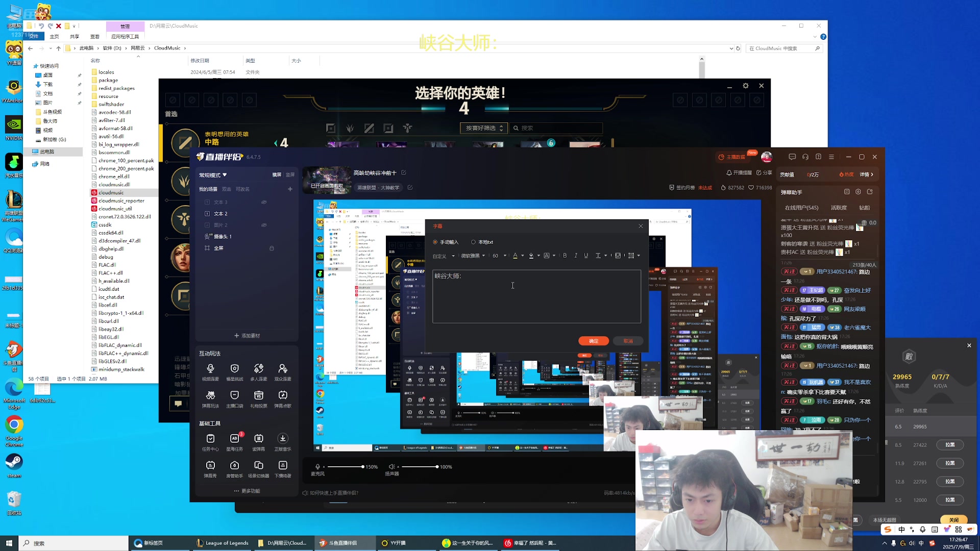The width and height of the screenshot is (980, 551).
Task: Toggle lock on 全屏 source
Action: point(272,248)
